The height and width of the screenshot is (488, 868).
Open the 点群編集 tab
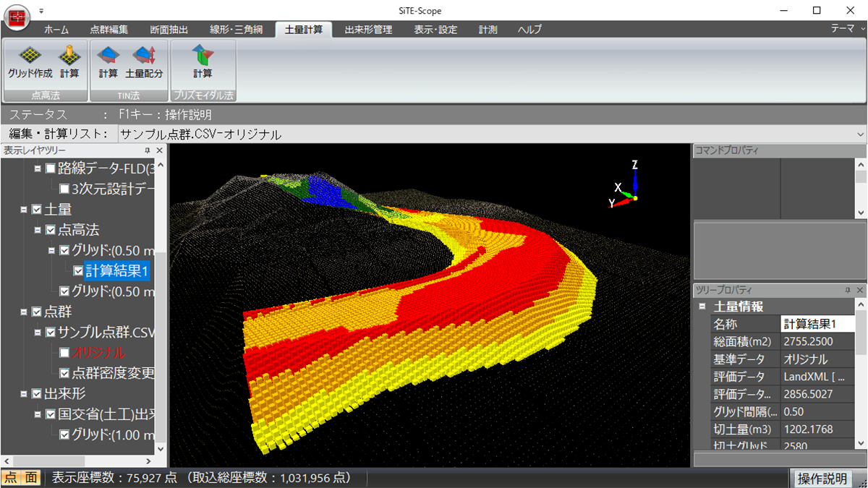coord(109,30)
